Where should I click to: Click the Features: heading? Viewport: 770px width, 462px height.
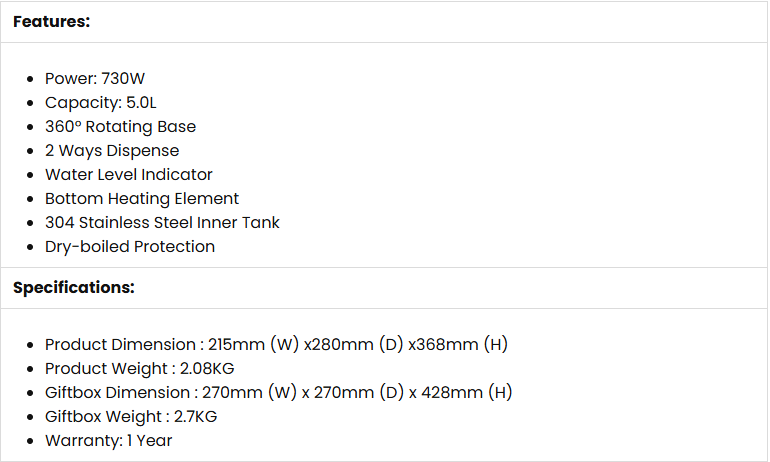coord(51,21)
